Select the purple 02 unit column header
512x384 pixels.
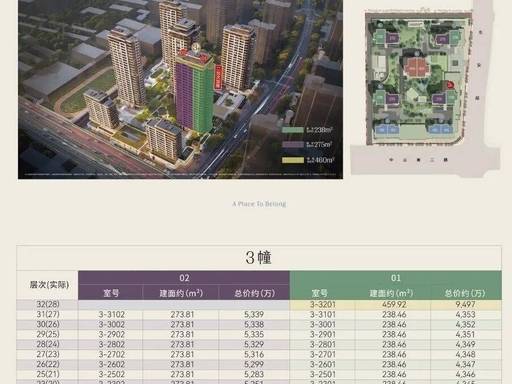point(184,278)
